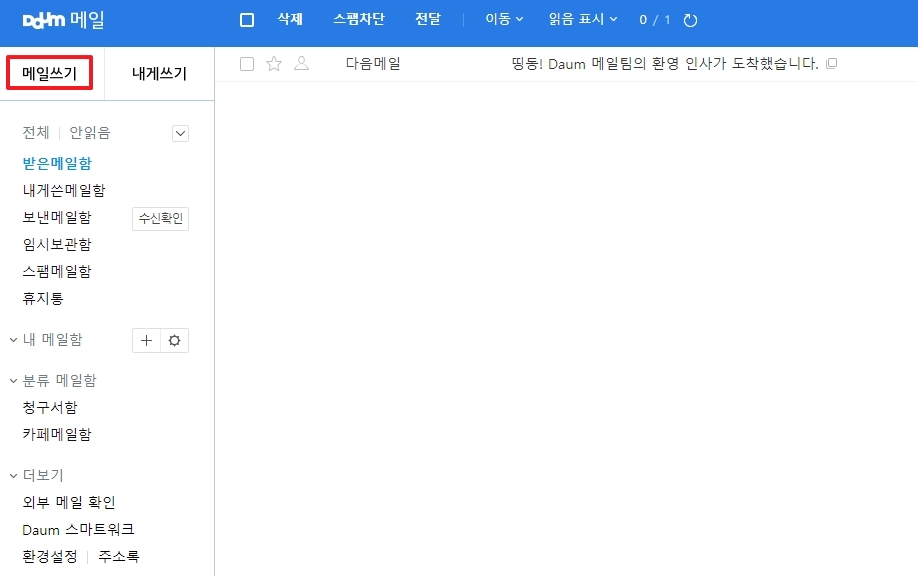This screenshot has width=918, height=576.
Task: Click the 수신확인 receipt confirmation button
Action: [160, 218]
